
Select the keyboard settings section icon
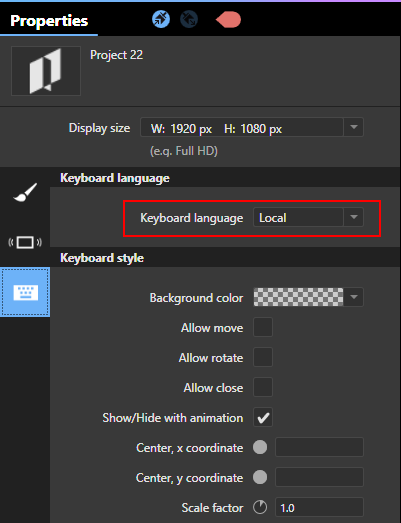coord(25,292)
